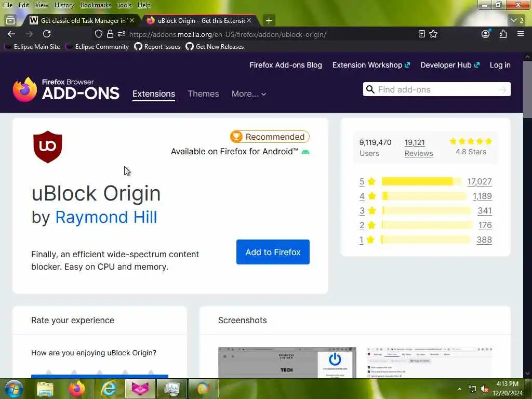Show hidden tray icons arrow
This screenshot has width=532, height=399.
tap(459, 389)
